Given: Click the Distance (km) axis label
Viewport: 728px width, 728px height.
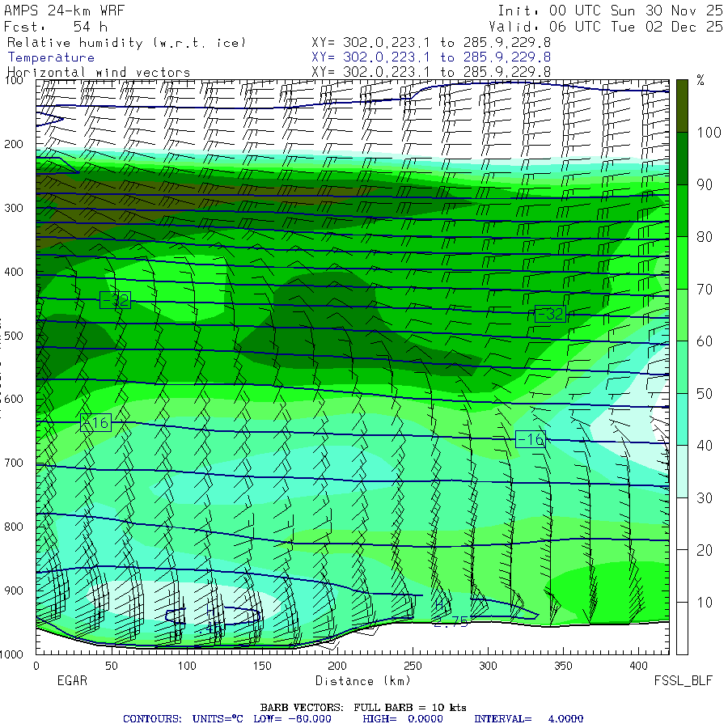Looking at the screenshot, I should coord(351,681).
